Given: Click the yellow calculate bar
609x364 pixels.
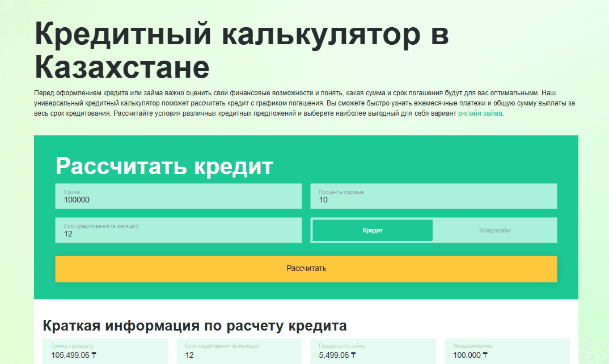Looking at the screenshot, I should (x=306, y=269).
